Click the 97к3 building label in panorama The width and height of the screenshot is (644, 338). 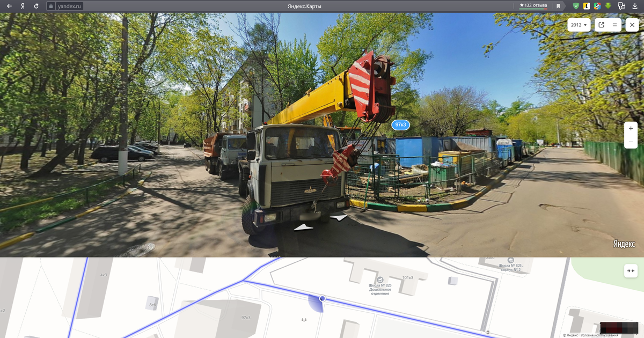click(x=400, y=125)
